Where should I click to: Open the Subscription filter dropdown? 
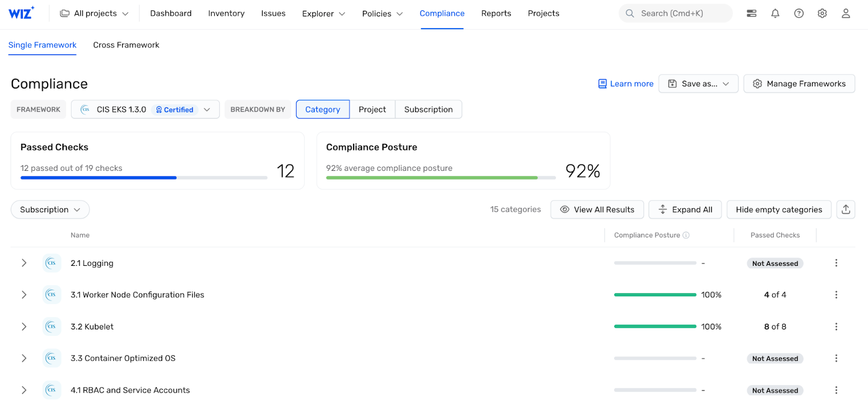pos(50,209)
